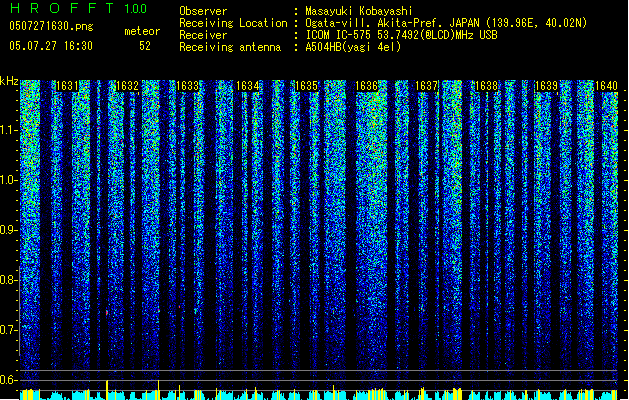
Task: Click receiver value ICOM IC-575 53.7492 MHz USB
Action: 402,35
